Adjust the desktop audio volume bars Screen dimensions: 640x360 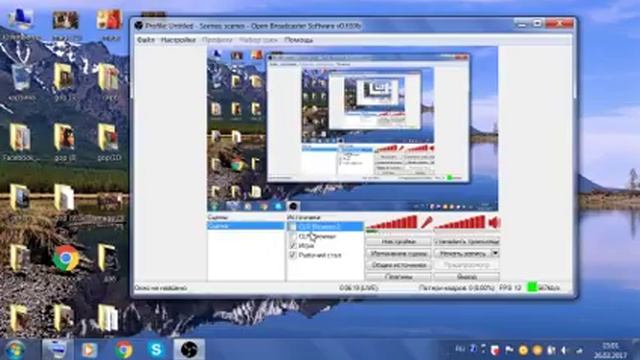460,223
